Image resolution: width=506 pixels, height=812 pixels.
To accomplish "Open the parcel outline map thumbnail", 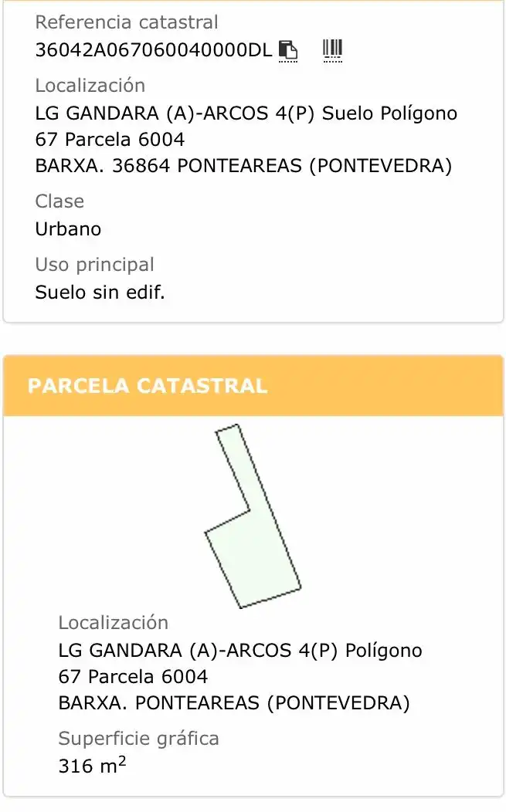I will click(253, 516).
